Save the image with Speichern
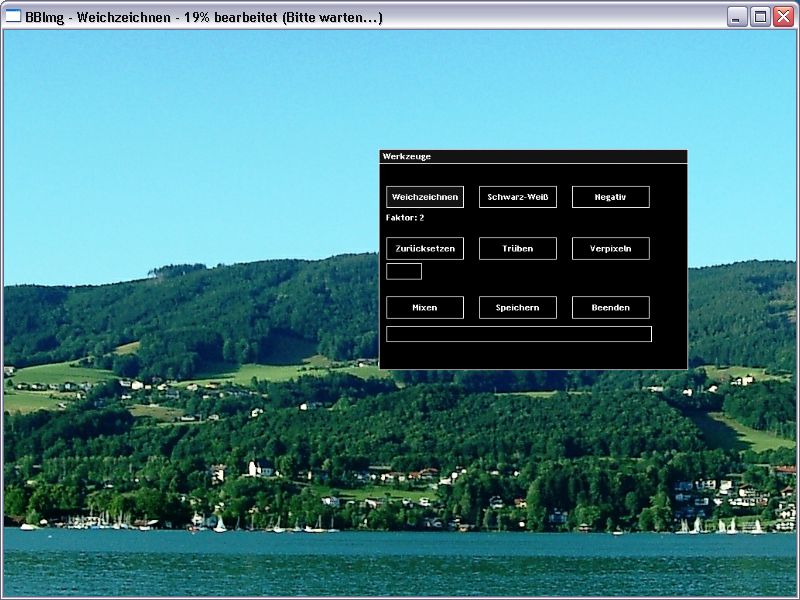 coord(517,308)
